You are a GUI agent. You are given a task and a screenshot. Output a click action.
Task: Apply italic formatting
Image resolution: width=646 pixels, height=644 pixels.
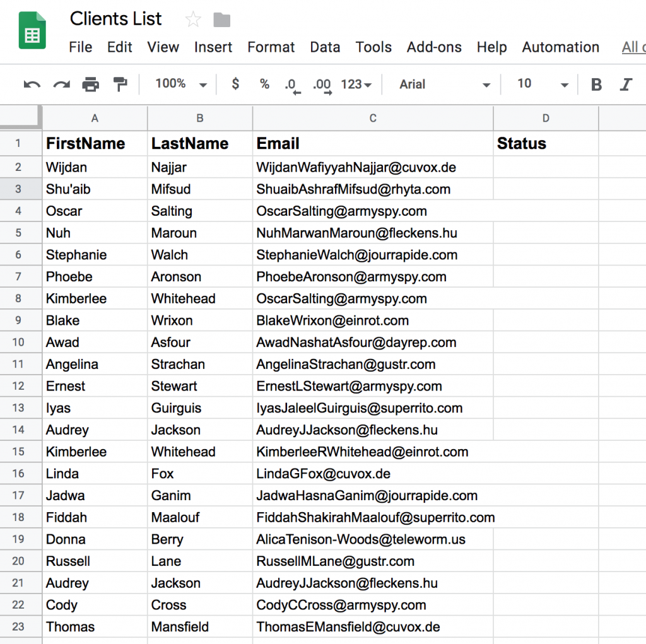pyautogui.click(x=626, y=85)
